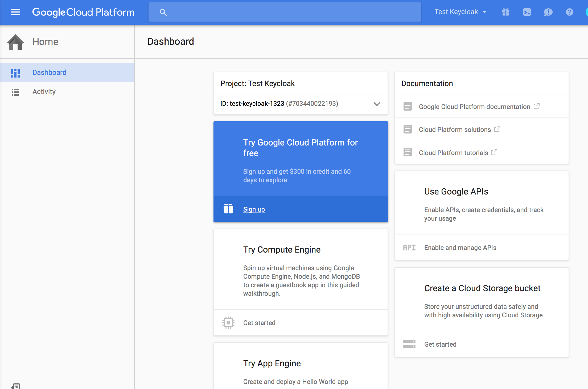The width and height of the screenshot is (588, 389).
Task: Open the account avatar in top right
Action: point(586,12)
